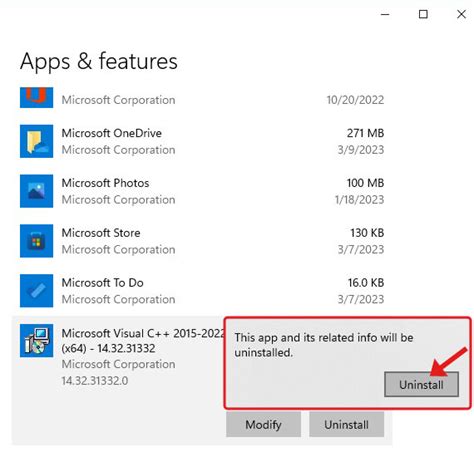Click the Apps & features heading
Viewport: 474px width, 452px height.
pyautogui.click(x=99, y=61)
